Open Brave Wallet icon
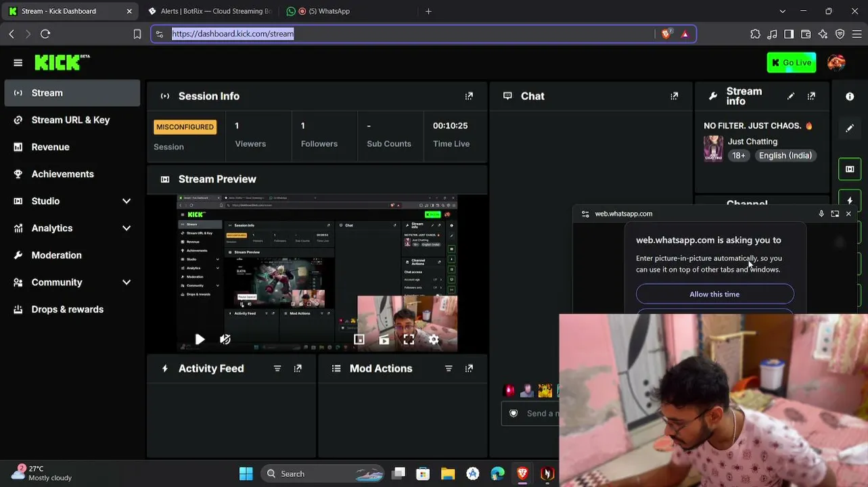The height and width of the screenshot is (487, 868). 806,34
